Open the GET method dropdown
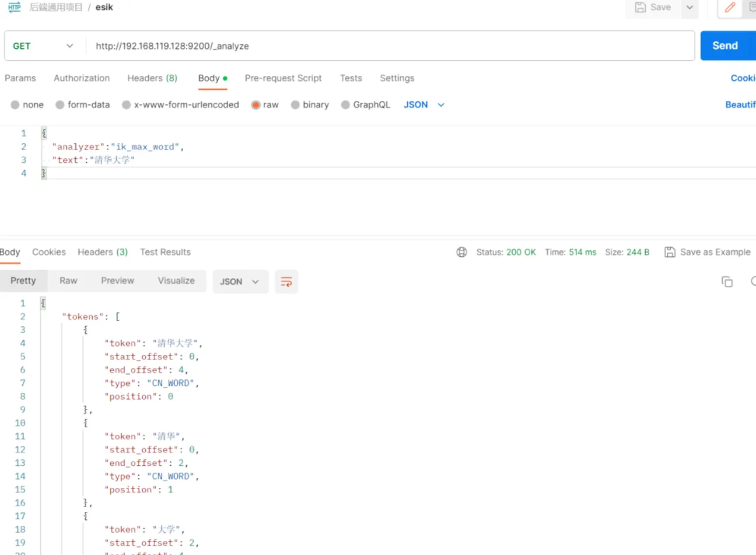756x555 pixels. (43, 46)
